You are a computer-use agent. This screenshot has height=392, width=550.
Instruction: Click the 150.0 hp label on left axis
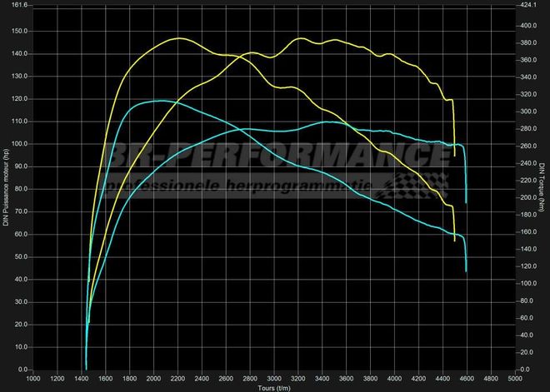point(19,31)
